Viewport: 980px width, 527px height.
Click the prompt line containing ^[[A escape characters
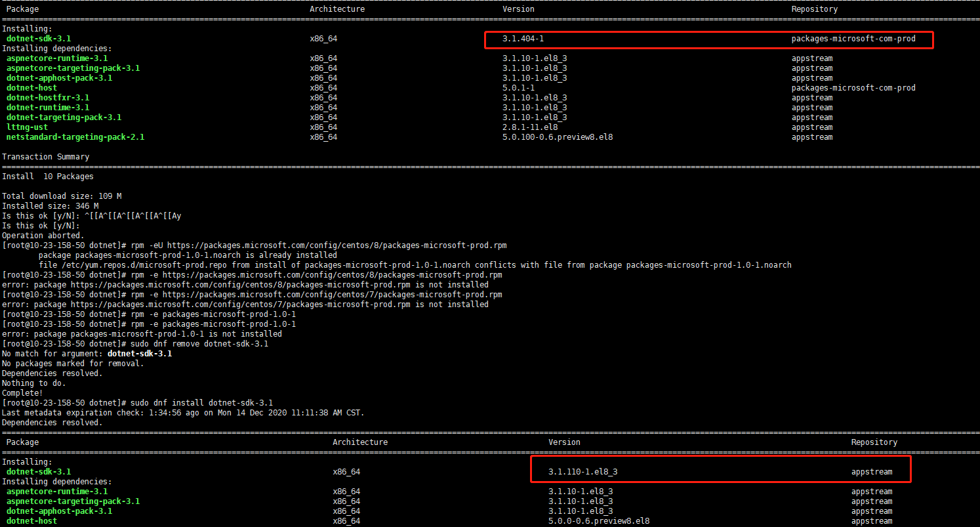point(92,216)
